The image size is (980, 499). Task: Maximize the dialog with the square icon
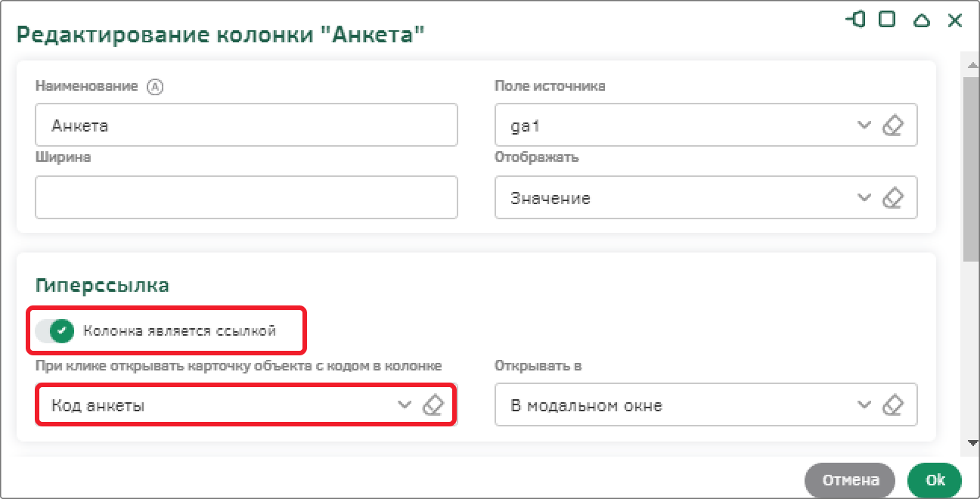tap(888, 20)
